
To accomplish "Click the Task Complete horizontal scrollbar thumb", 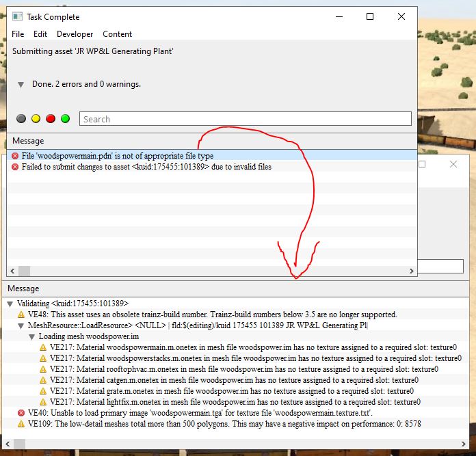I will pyautogui.click(x=25, y=271).
